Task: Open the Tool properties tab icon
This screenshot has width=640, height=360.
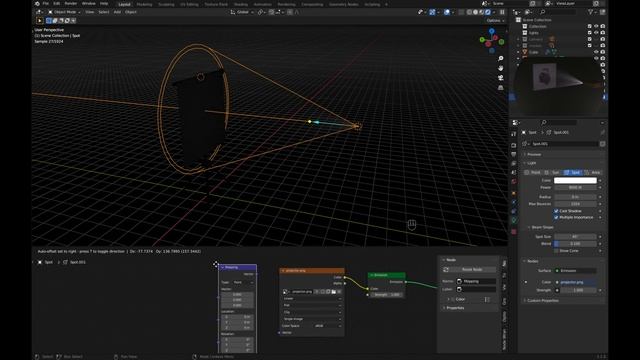Action: (513, 134)
